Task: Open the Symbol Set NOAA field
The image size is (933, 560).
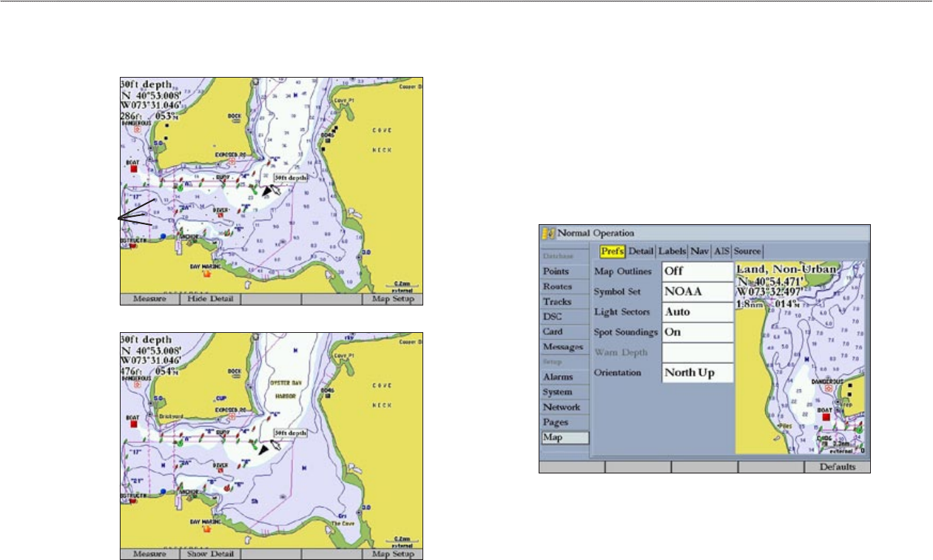Action: tap(697, 291)
